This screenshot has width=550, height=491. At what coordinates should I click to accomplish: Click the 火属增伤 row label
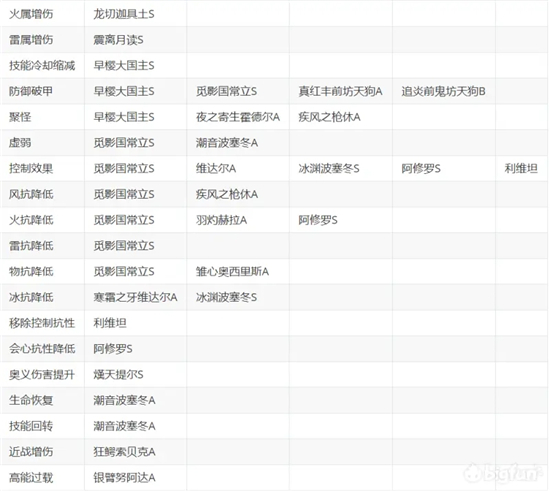(31, 14)
